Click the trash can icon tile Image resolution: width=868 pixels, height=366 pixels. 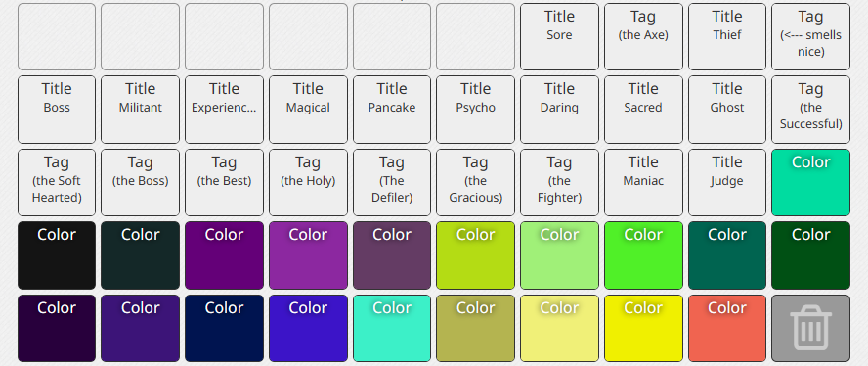tap(810, 328)
